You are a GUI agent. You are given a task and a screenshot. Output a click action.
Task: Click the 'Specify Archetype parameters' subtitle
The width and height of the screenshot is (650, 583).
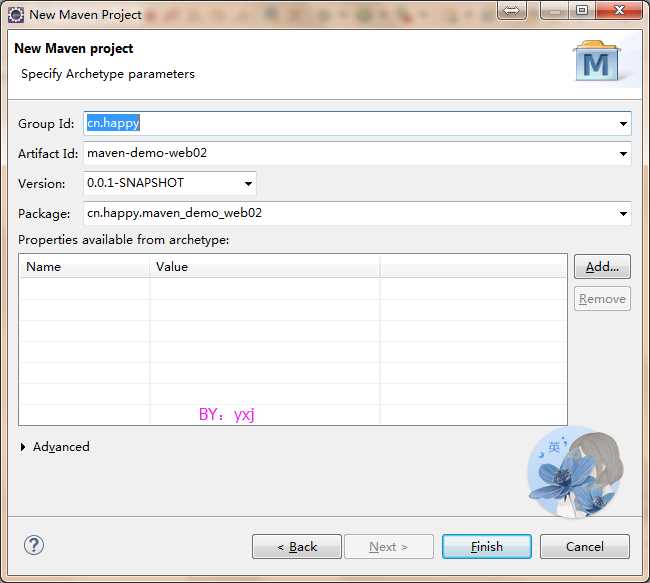[108, 74]
